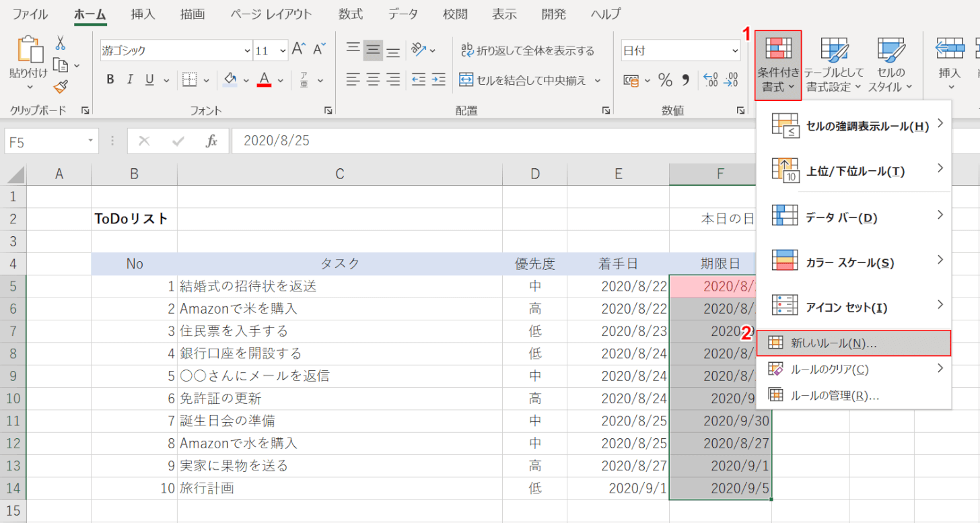Screen dimensions: 980x523
Task: Toggle Italic formatting
Action: (x=130, y=80)
